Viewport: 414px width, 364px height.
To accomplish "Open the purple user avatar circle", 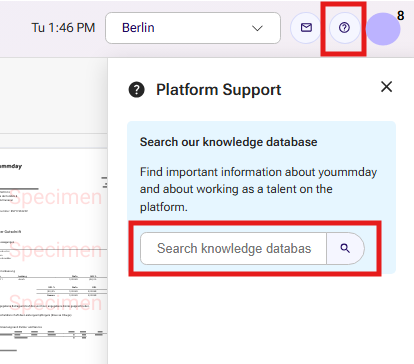I will pyautogui.click(x=383, y=29).
